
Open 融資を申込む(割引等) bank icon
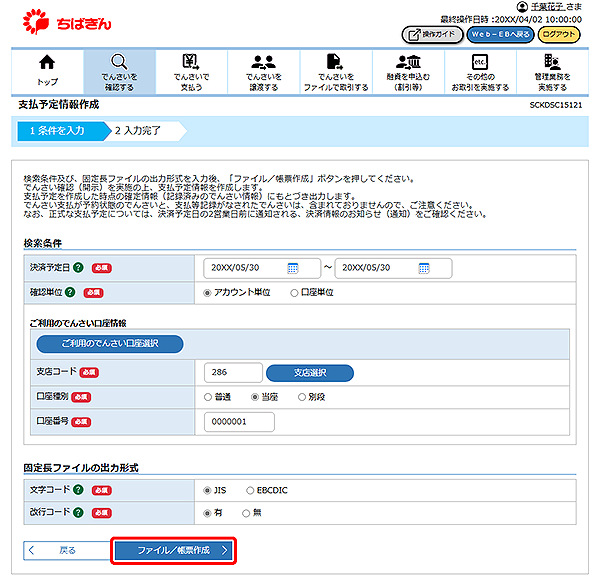408,63
